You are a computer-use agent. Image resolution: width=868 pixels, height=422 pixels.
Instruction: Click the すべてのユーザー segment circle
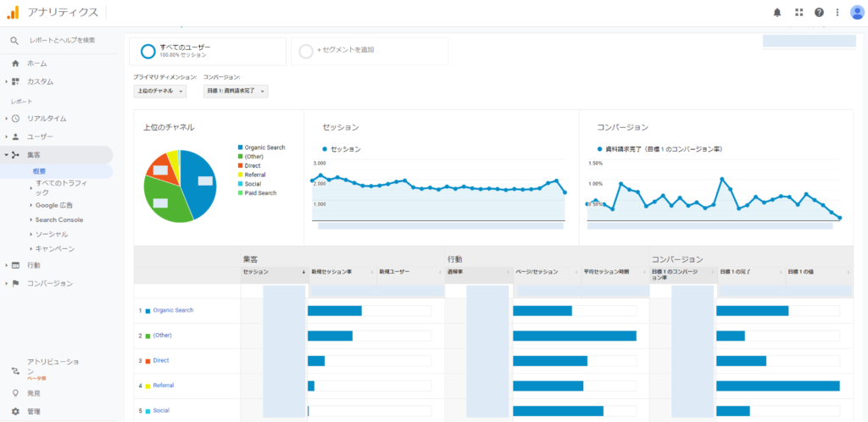coord(147,51)
